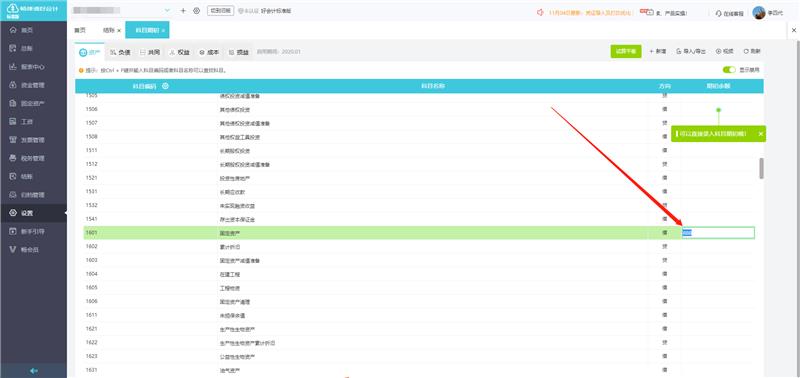Viewport: 800px width, 378px height.
Task: Open 固定资产 fixed assets sidebar icon
Action: [x=13, y=104]
